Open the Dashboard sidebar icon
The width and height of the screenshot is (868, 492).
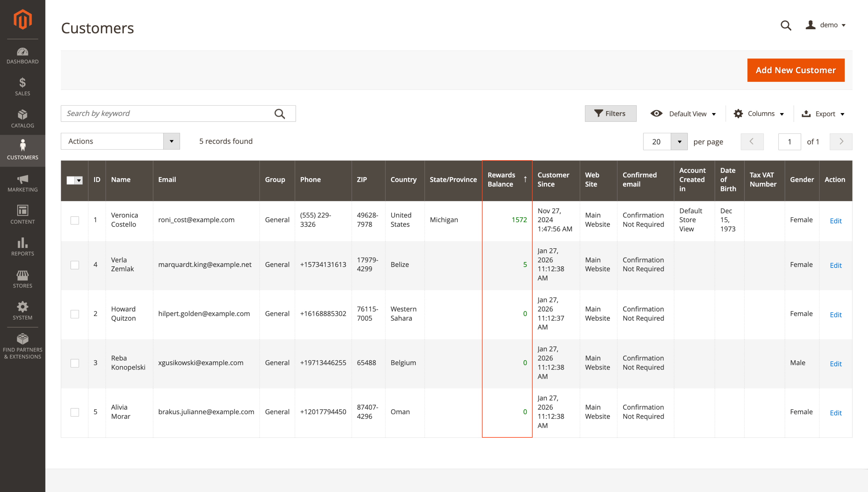tap(23, 56)
